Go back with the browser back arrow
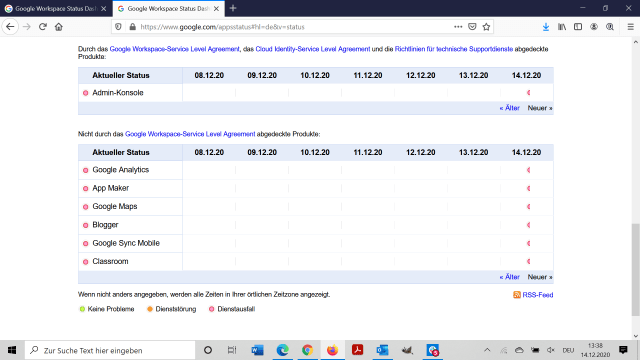Screen dimensions: 640x360 (10, 27)
